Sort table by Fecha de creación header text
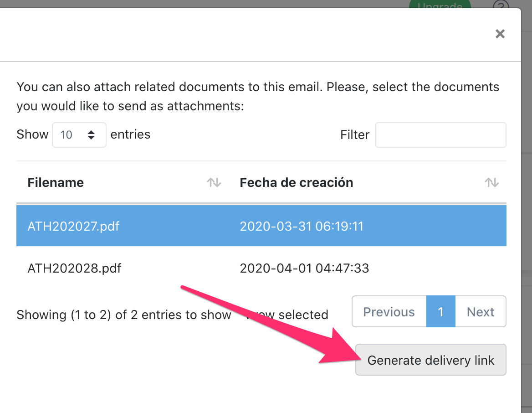 pyautogui.click(x=296, y=183)
